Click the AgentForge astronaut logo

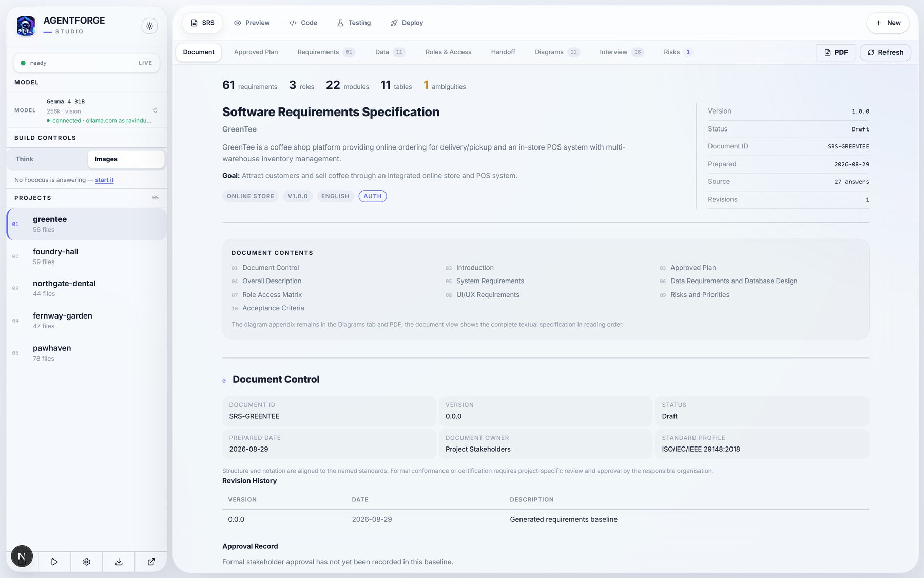(26, 26)
